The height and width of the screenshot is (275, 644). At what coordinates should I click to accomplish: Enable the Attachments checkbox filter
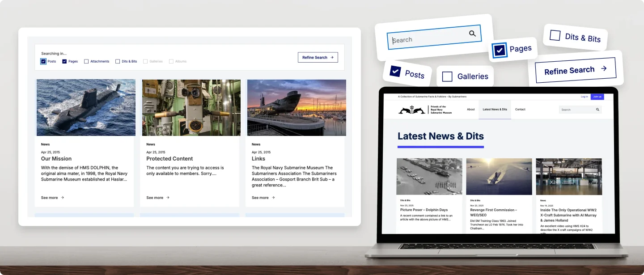pos(86,61)
